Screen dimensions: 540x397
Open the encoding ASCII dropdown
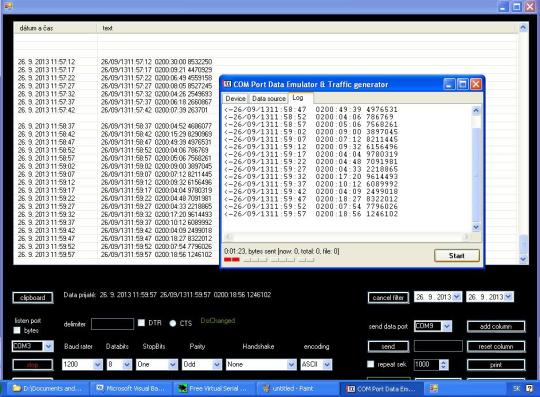[x=328, y=364]
